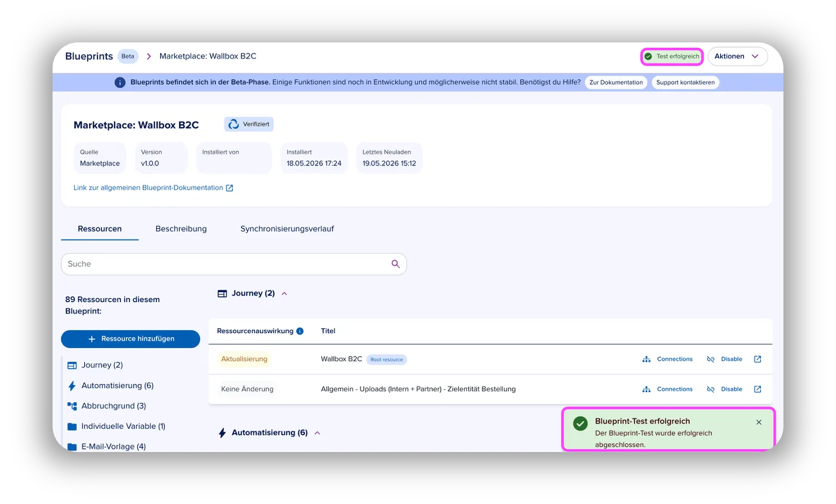Click the Journey section header icon
Screen dimensions: 836x504
tap(222, 293)
